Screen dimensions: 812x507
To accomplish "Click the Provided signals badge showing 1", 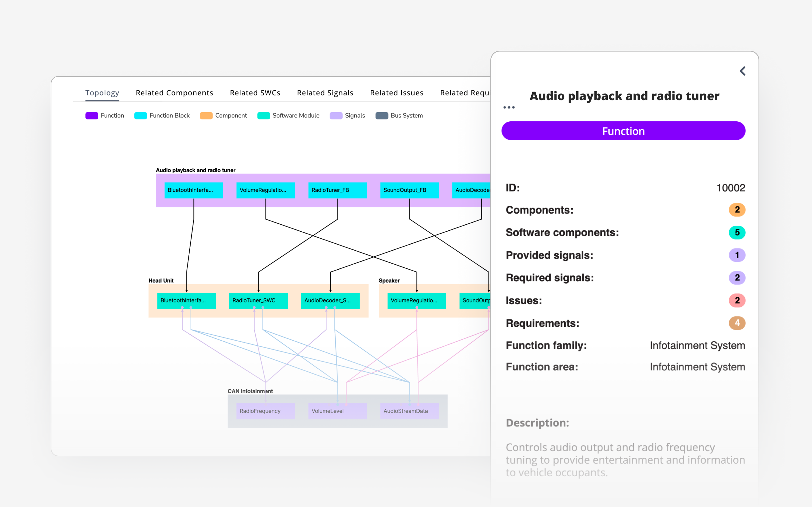I will point(737,255).
